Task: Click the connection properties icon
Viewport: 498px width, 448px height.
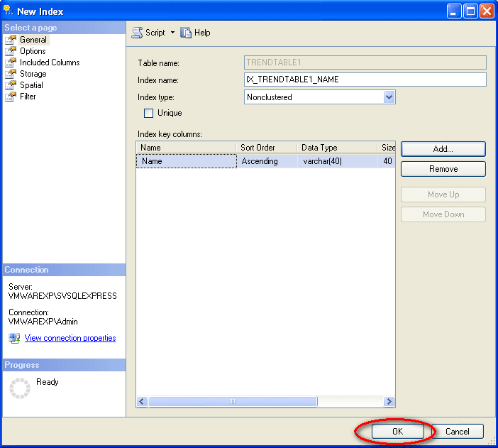Action: click(14, 338)
